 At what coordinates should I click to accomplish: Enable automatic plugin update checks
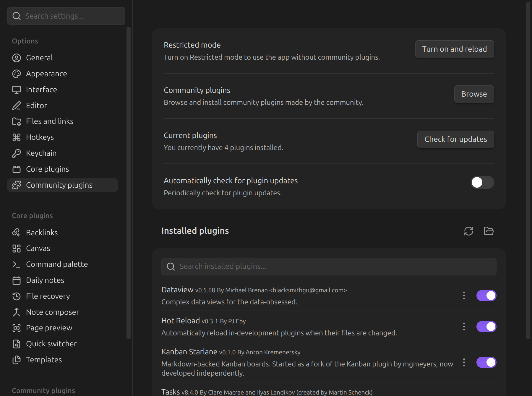(x=482, y=182)
